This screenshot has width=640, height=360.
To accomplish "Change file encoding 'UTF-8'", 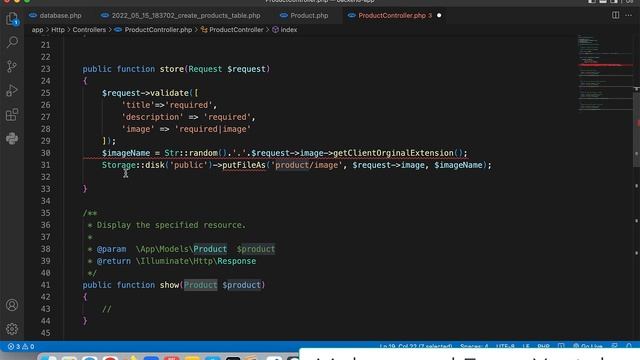I will point(505,347).
